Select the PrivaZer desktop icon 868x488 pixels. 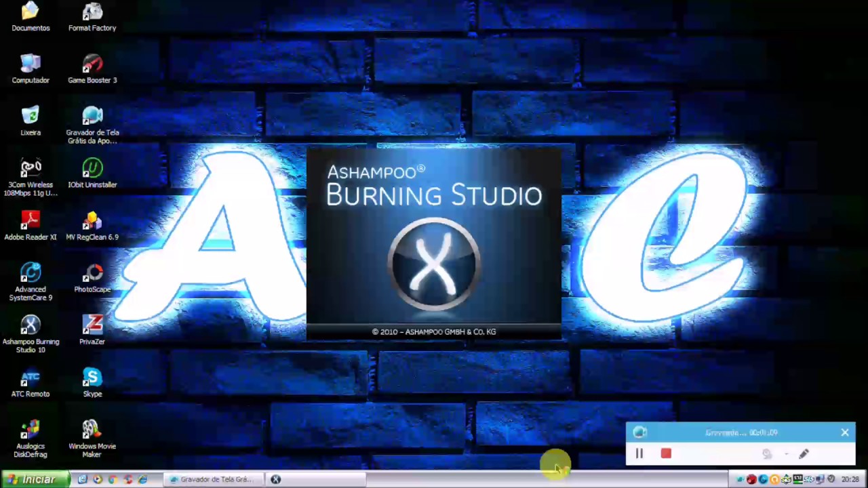(92, 329)
